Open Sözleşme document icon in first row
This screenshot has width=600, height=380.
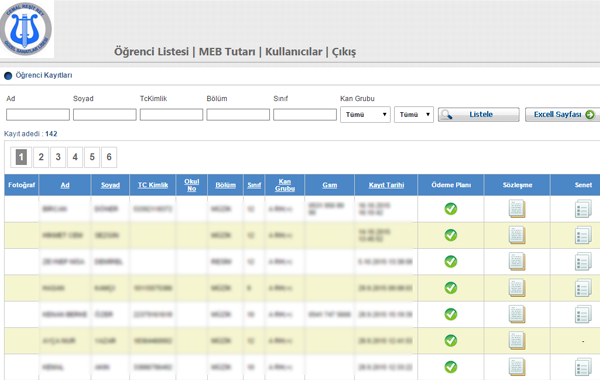[517, 209]
